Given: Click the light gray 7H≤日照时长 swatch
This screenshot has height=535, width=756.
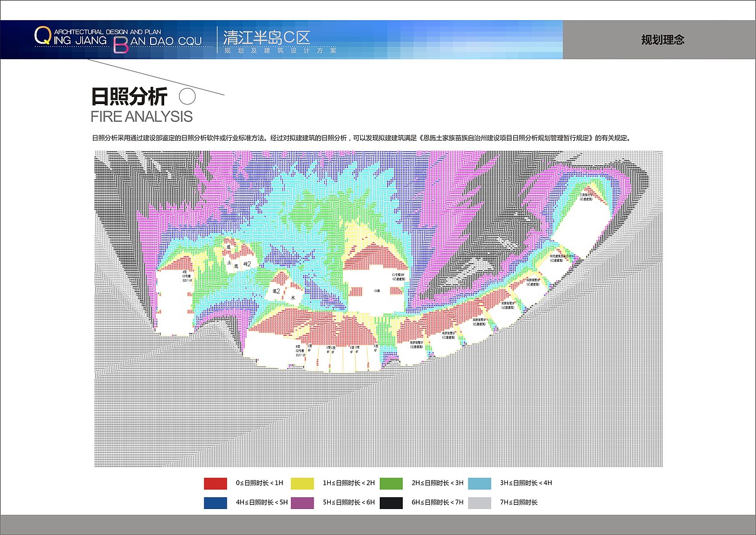Looking at the screenshot, I should (480, 502).
